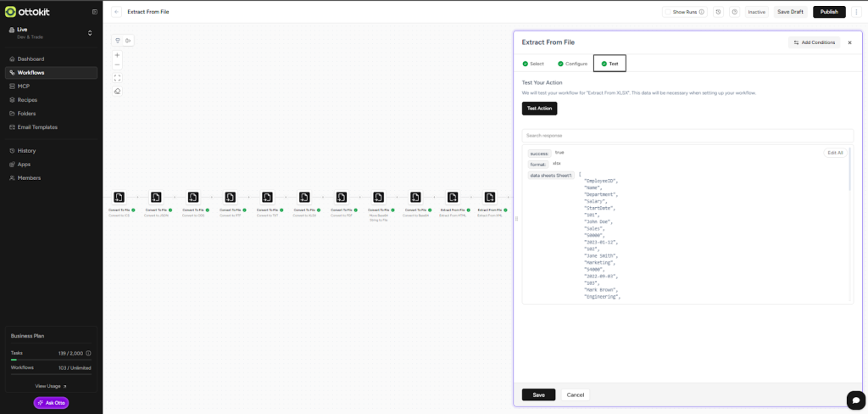Collapse the sidebar using the panel icon
This screenshot has width=868, height=414.
[94, 12]
